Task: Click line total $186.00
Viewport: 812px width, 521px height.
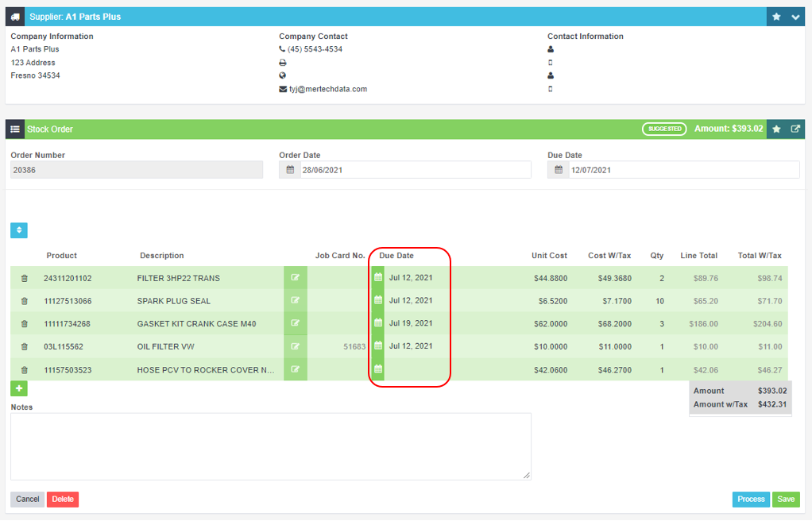Action: point(703,324)
